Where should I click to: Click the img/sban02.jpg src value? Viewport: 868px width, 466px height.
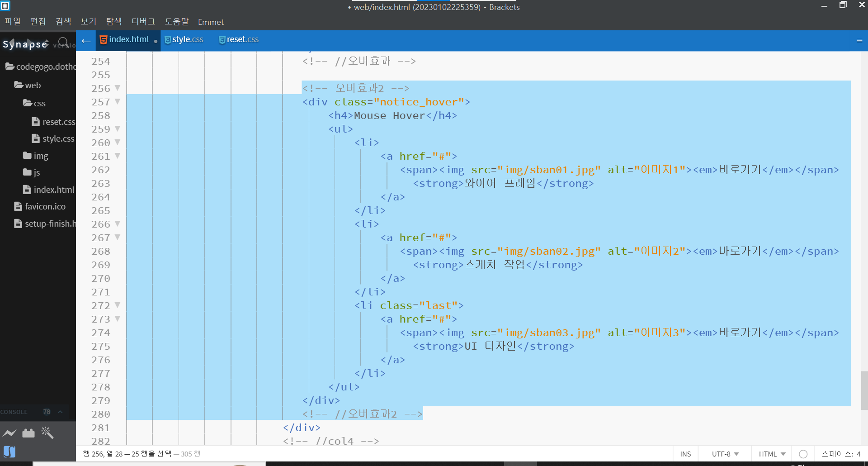pos(549,251)
